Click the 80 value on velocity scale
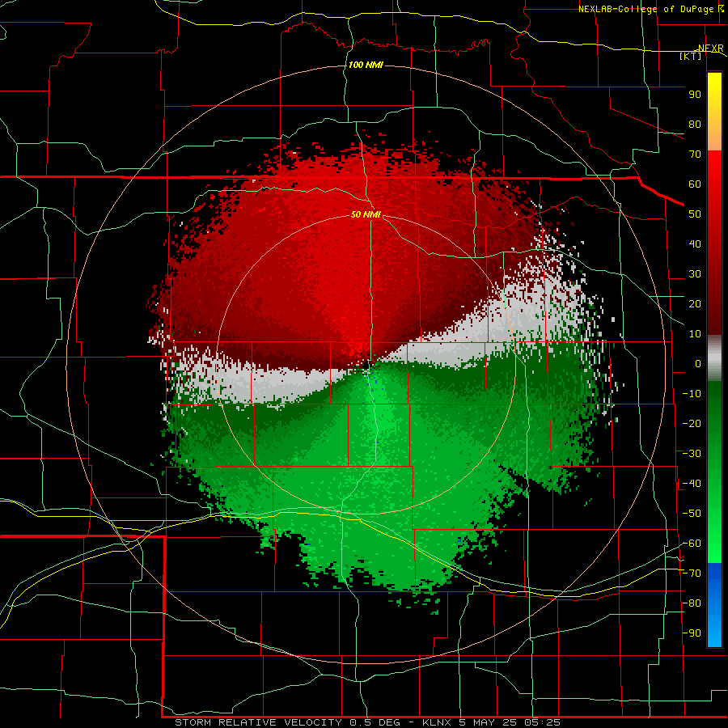 695,124
